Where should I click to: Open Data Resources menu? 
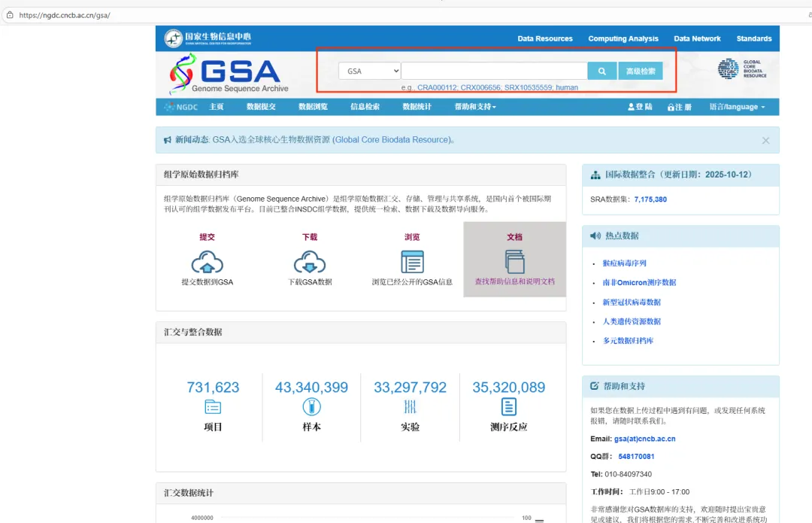coord(545,38)
